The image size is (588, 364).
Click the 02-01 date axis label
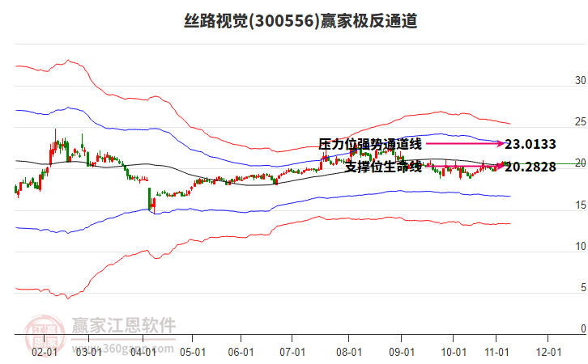(x=45, y=352)
